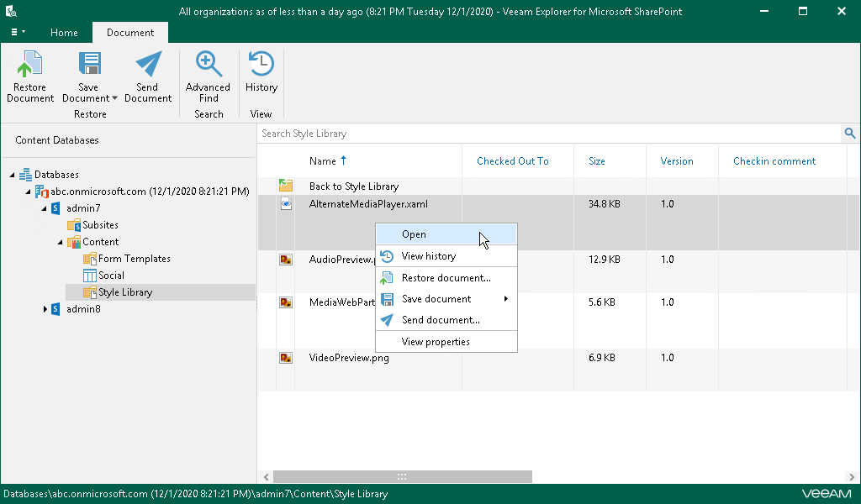The image size is (861, 504).
Task: Click the 5.6 KB size cell
Action: coord(602,302)
